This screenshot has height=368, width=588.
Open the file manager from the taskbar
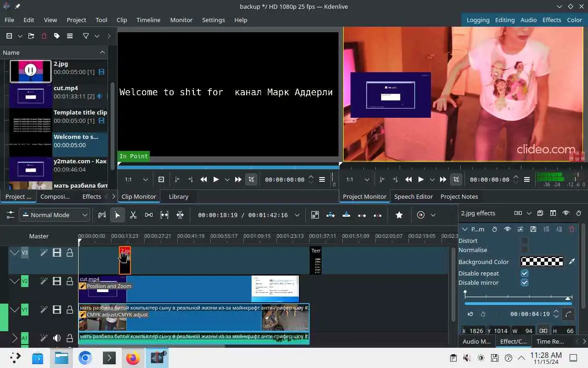click(62, 358)
